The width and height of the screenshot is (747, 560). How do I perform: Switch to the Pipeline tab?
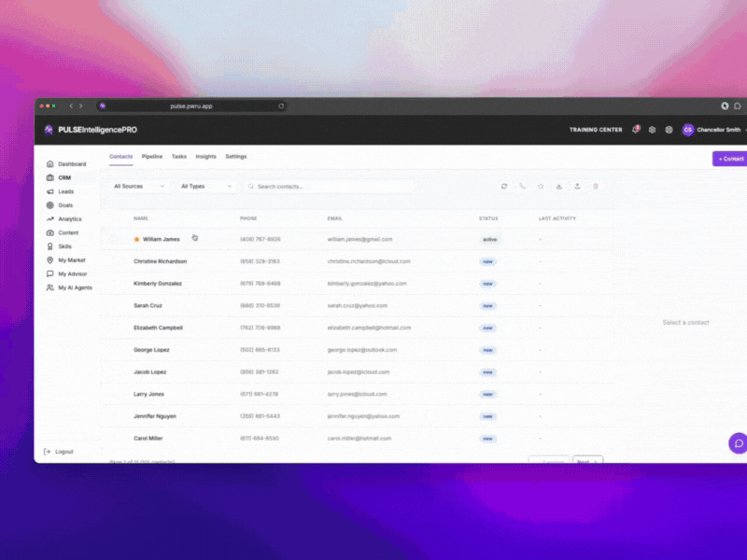pyautogui.click(x=151, y=157)
